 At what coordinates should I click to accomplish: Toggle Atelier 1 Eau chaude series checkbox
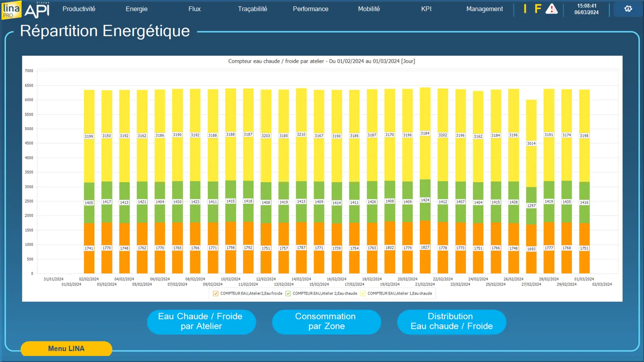[363, 293]
